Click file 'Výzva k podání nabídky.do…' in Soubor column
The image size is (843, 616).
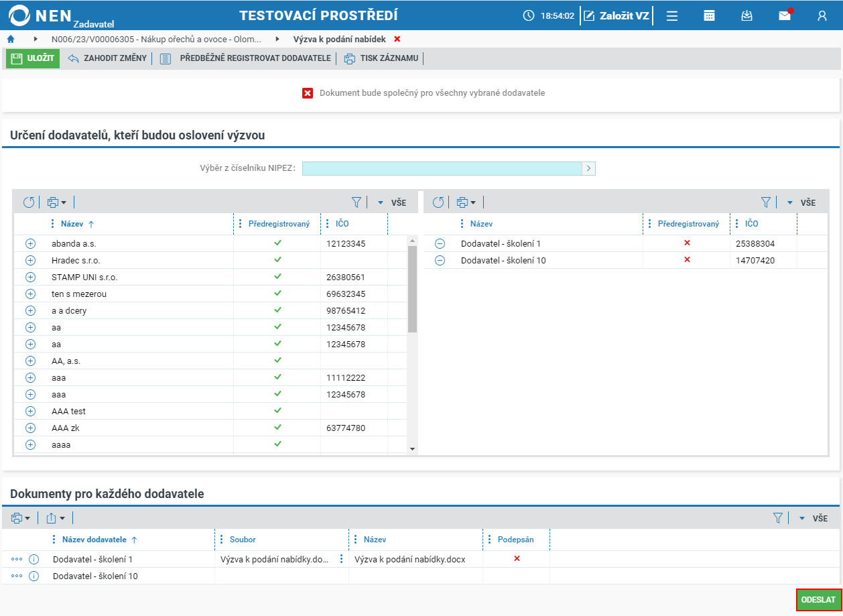click(274, 559)
